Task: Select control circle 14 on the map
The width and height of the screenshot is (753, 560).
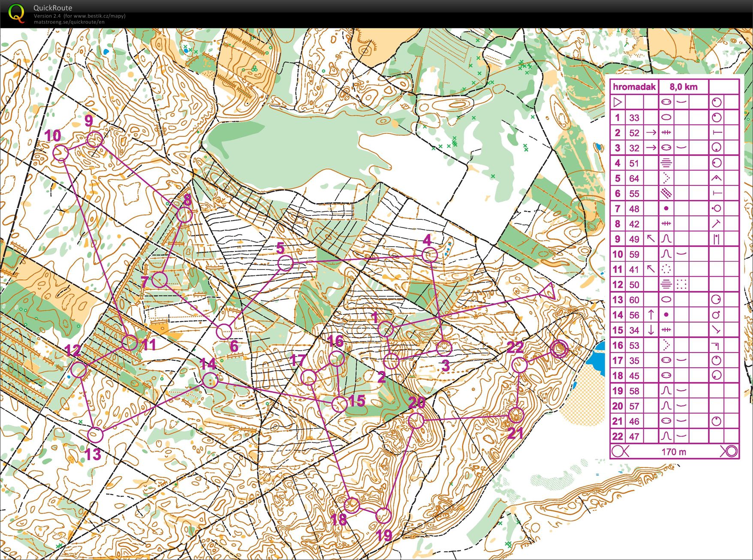Action: tap(210, 380)
